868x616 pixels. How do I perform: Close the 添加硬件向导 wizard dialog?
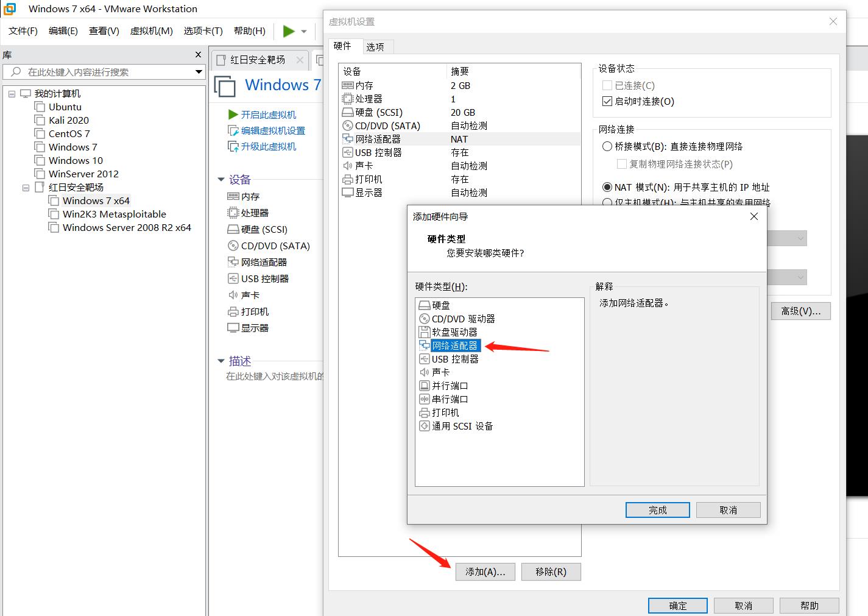754,216
